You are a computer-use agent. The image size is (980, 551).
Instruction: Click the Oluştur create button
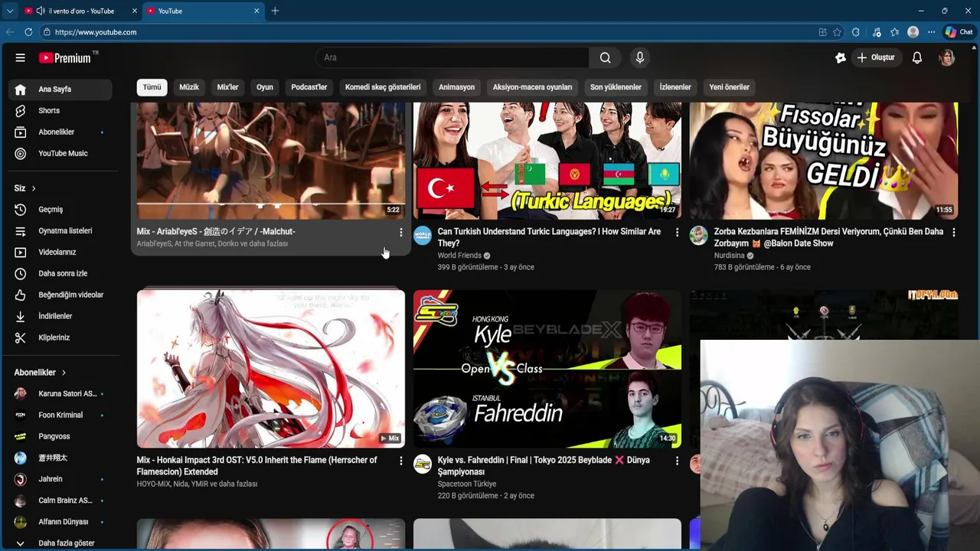coord(876,57)
